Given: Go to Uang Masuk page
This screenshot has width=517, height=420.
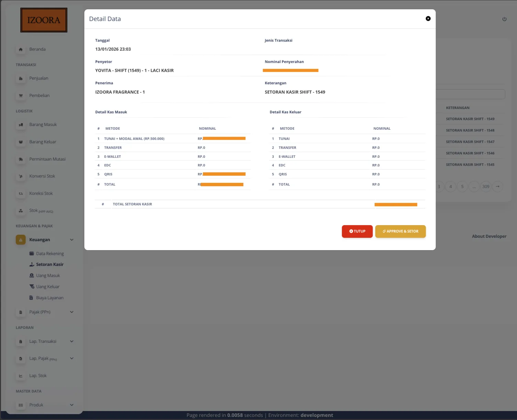Looking at the screenshot, I should (x=48, y=276).
